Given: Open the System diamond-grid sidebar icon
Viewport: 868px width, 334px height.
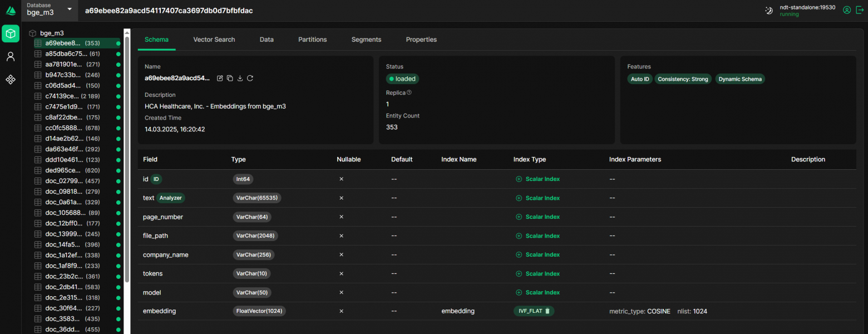Looking at the screenshot, I should pyautogui.click(x=11, y=80).
